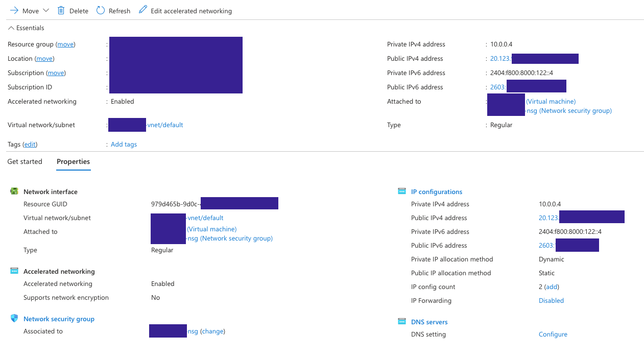This screenshot has height=359, width=644.
Task: Open the Move dropdown menu
Action: point(45,10)
